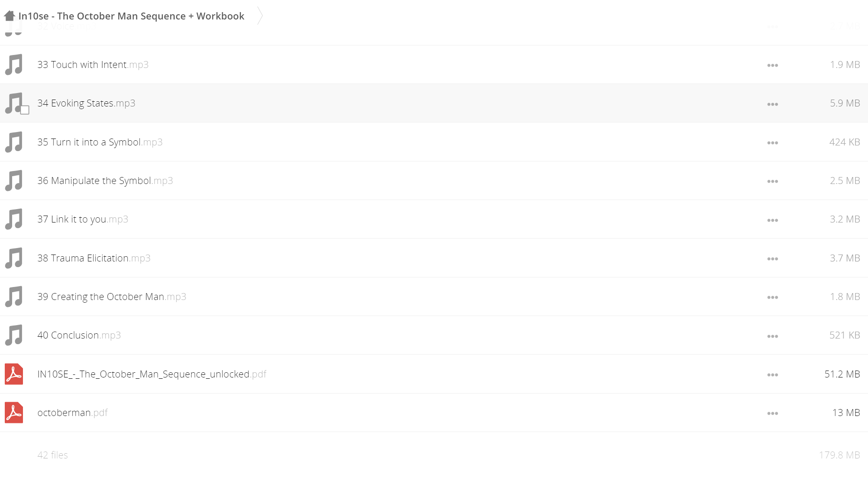The width and height of the screenshot is (868, 487).
Task: Tick the checkbox on 34 Evoking States
Action: click(25, 110)
